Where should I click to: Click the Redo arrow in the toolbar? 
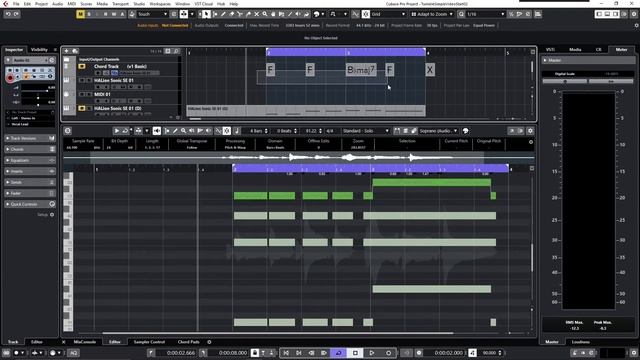click(16, 14)
